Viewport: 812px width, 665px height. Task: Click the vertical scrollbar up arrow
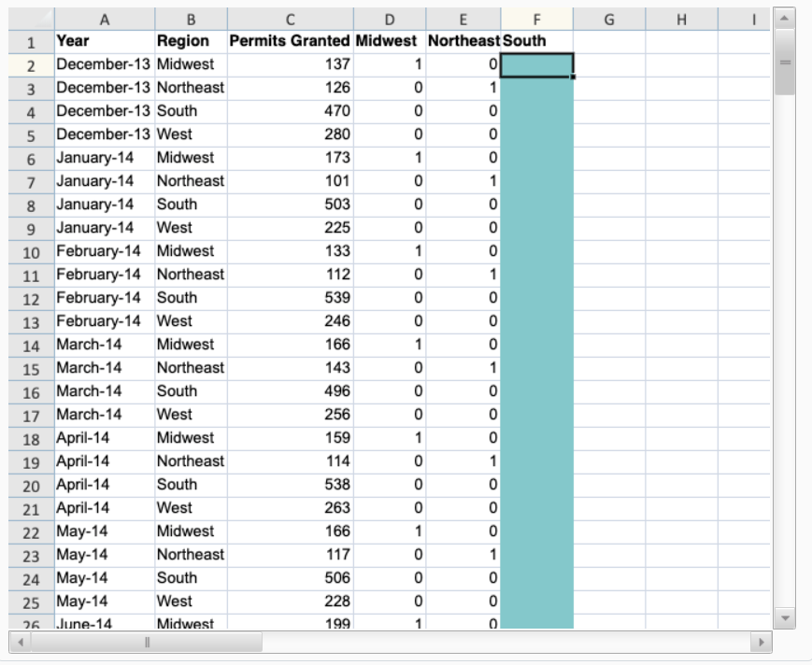784,18
